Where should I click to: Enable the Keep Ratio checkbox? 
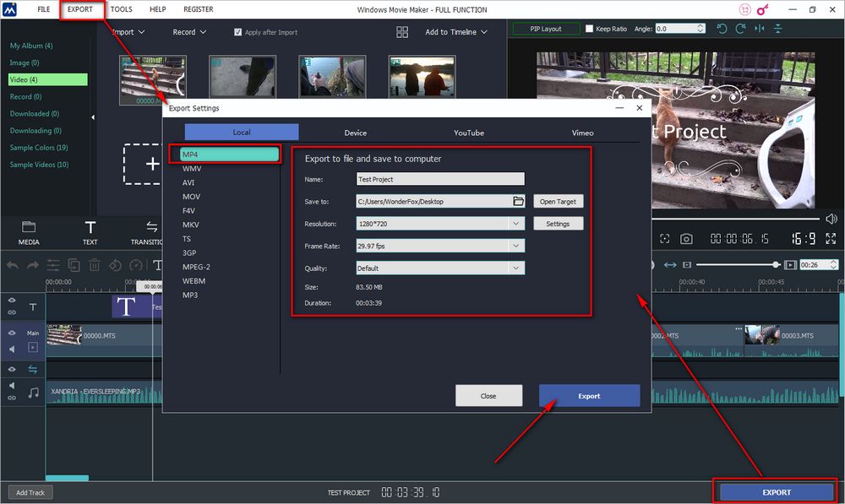click(x=587, y=29)
